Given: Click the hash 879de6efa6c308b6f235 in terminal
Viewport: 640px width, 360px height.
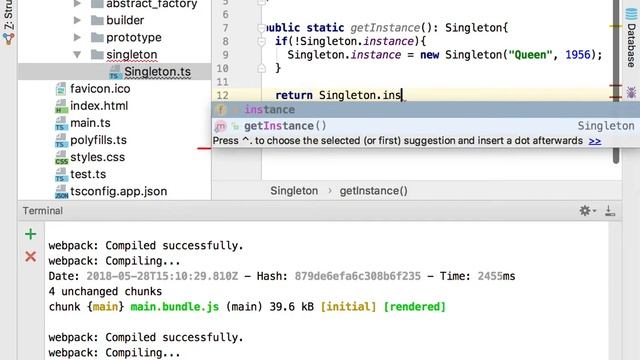Looking at the screenshot, I should click(x=358, y=276).
